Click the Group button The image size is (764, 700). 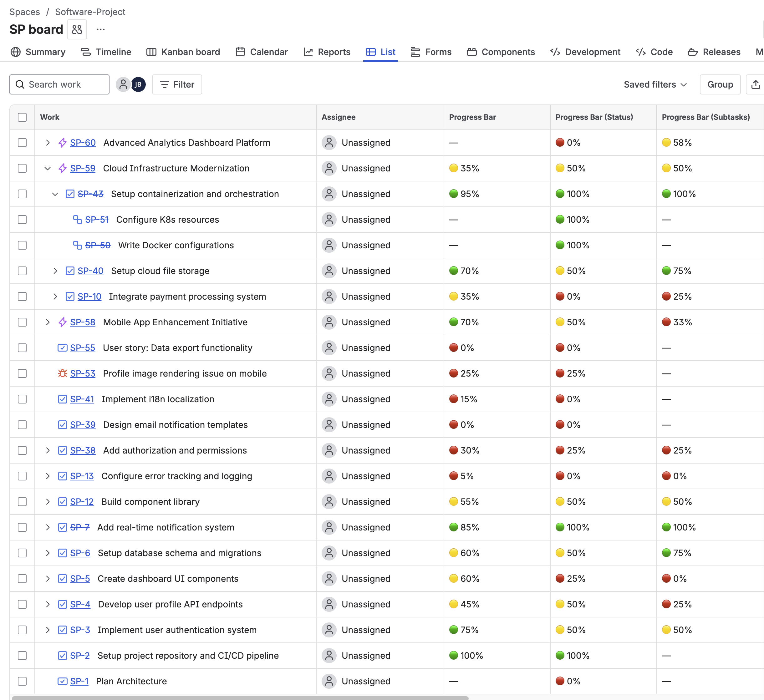pos(720,84)
